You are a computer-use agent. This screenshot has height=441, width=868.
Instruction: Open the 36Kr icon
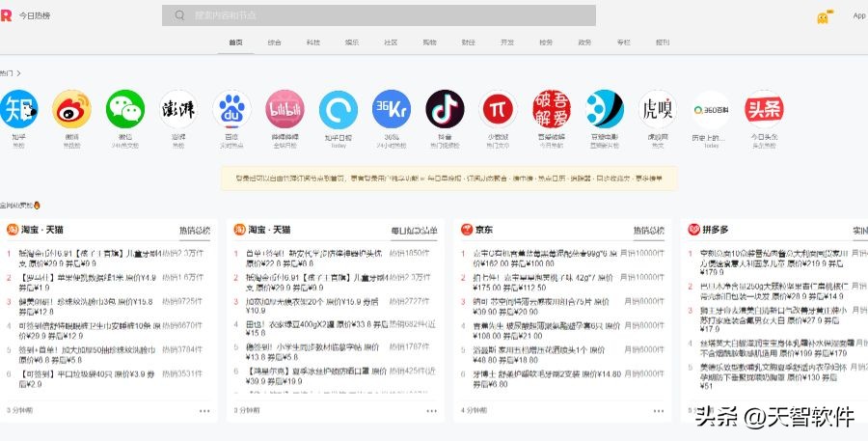click(392, 109)
